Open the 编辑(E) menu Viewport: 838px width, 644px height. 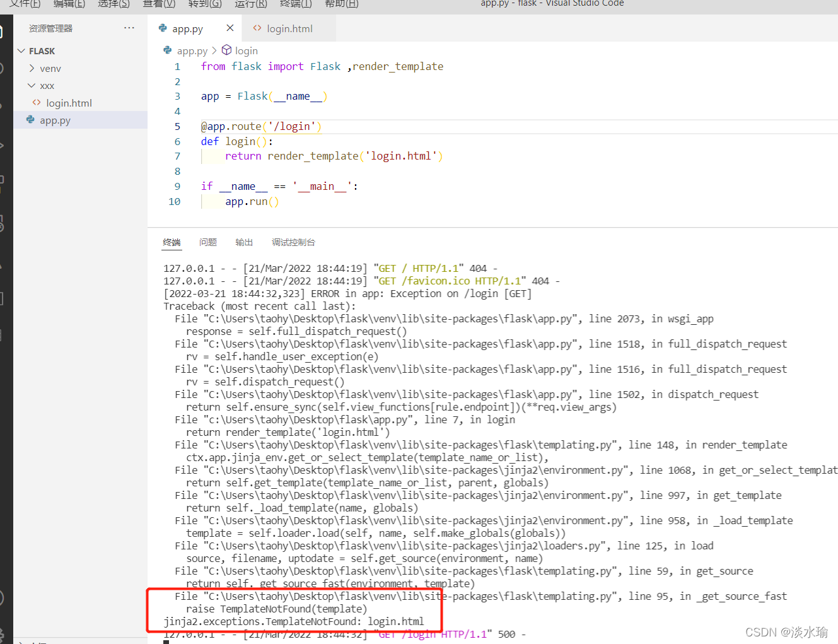point(69,3)
